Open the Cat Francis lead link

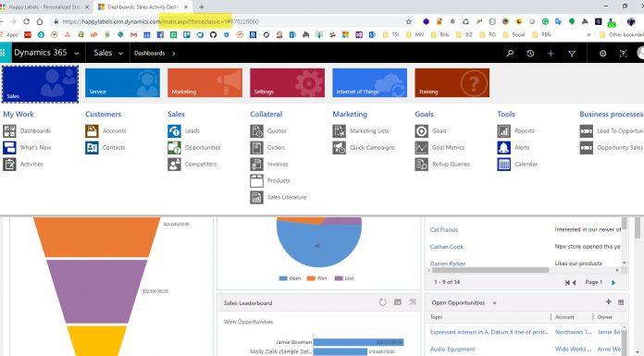(x=444, y=230)
